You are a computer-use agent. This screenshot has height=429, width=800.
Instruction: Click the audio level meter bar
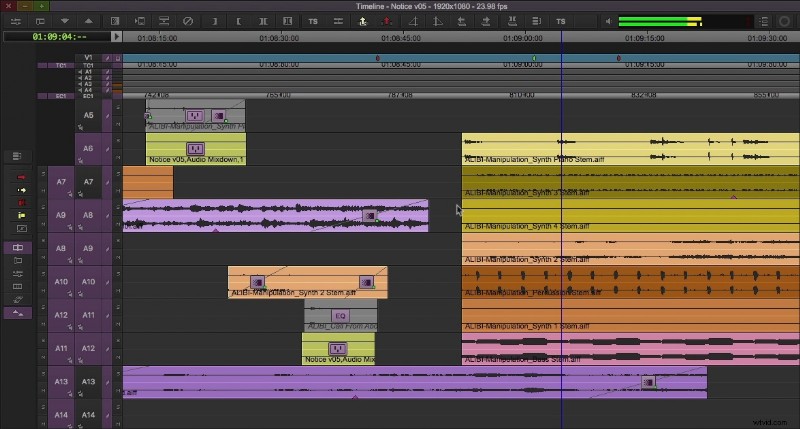[x=661, y=21]
